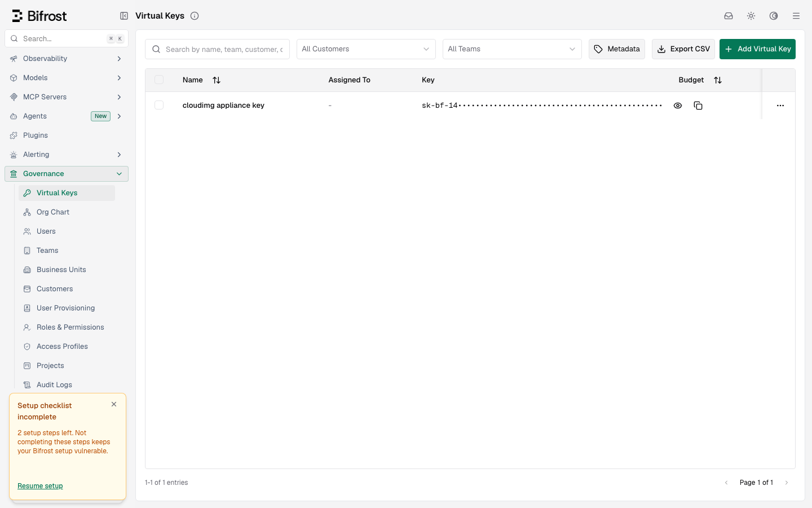The width and height of the screenshot is (812, 508).
Task: Expand the Alerting menu
Action: (67, 155)
